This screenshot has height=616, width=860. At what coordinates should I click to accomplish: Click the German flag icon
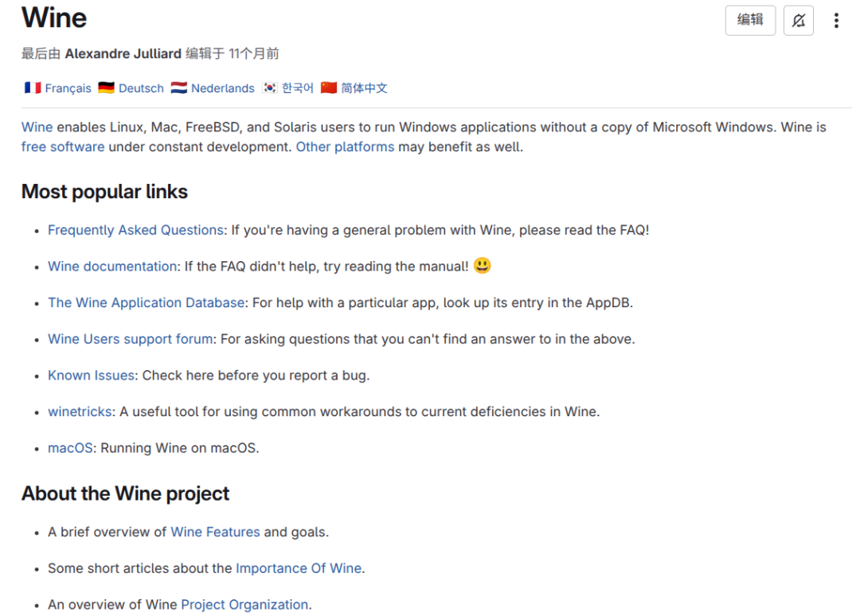[x=107, y=88]
